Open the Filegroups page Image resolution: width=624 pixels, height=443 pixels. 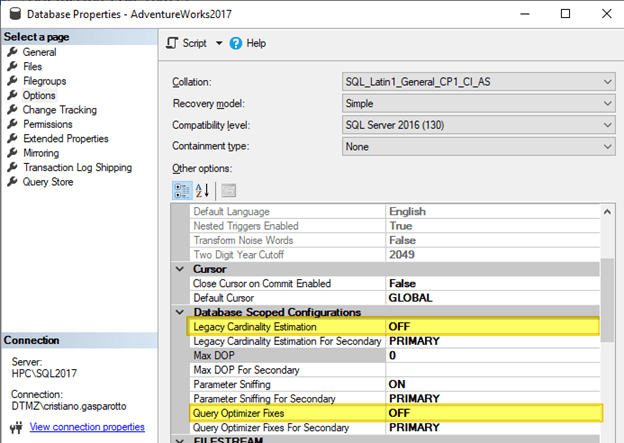pos(44,81)
